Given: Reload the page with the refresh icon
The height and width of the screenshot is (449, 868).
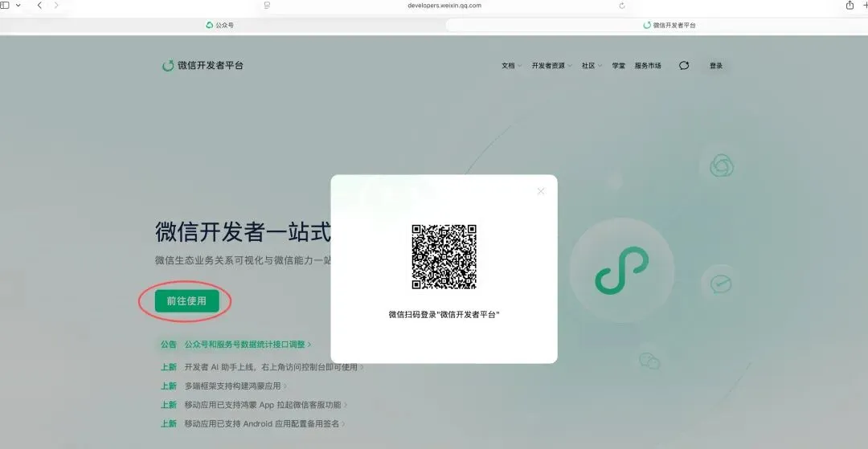Looking at the screenshot, I should pyautogui.click(x=621, y=6).
